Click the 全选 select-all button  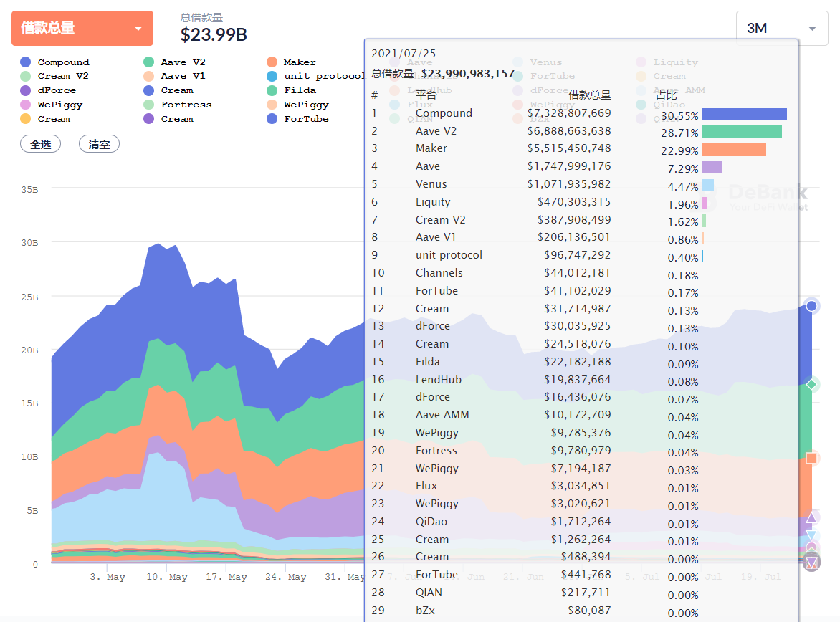[41, 144]
